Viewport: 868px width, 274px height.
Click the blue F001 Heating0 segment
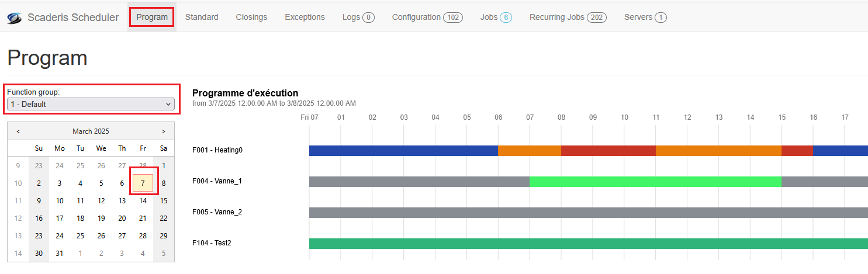click(403, 151)
